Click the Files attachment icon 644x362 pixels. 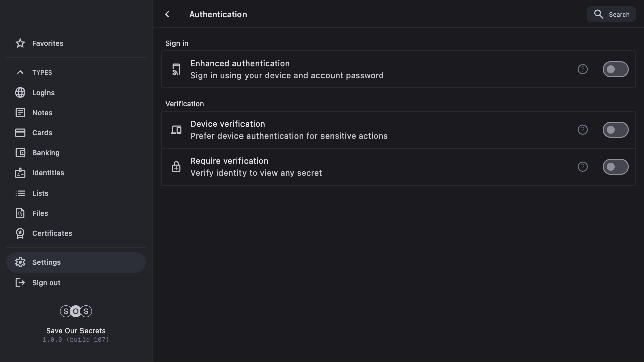pyautogui.click(x=20, y=213)
